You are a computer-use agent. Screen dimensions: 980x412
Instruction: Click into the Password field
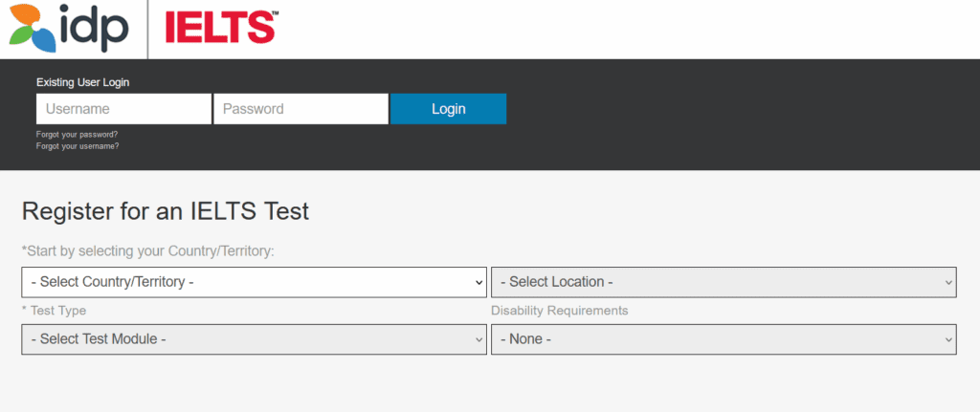301,109
